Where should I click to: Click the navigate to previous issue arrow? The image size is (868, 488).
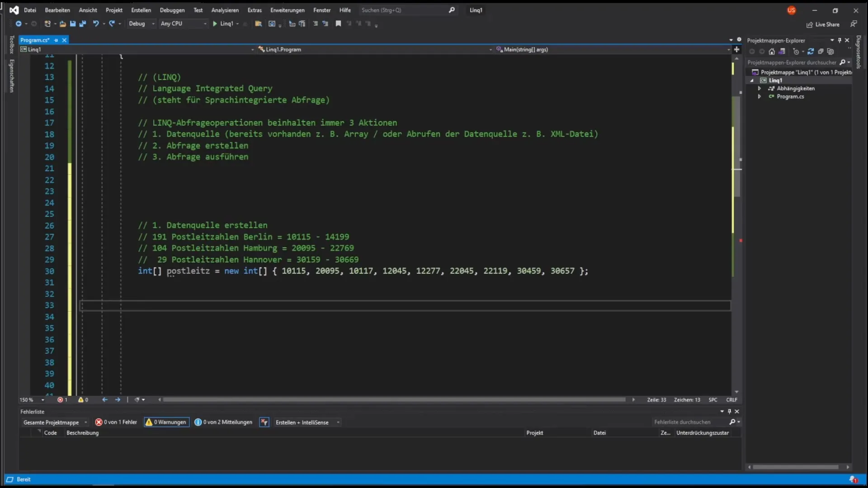coord(105,400)
